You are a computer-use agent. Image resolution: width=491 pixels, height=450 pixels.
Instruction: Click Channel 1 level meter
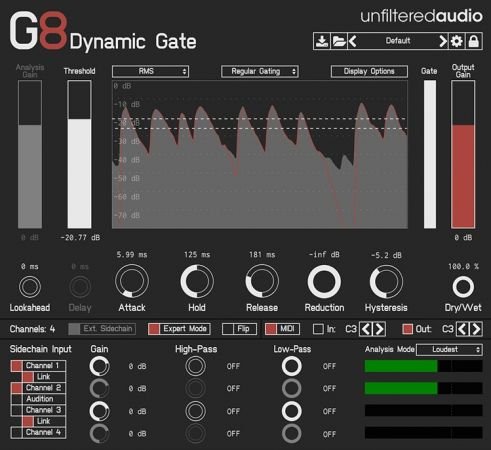click(x=423, y=366)
